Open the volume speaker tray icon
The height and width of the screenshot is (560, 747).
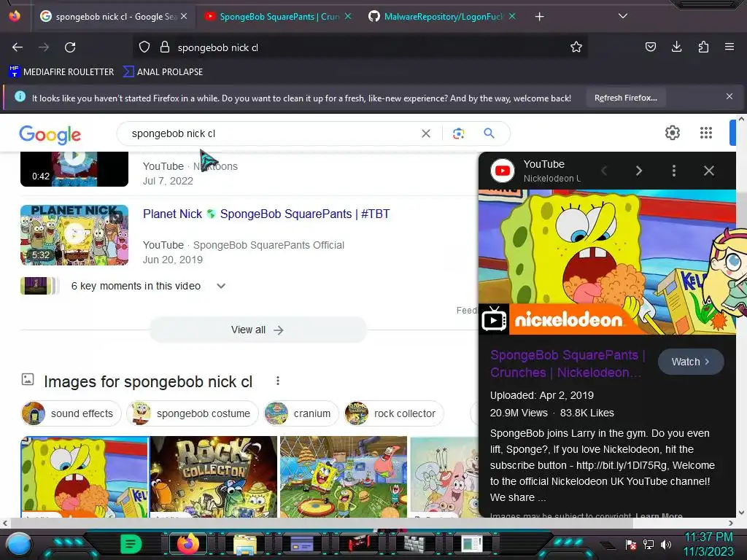point(665,544)
